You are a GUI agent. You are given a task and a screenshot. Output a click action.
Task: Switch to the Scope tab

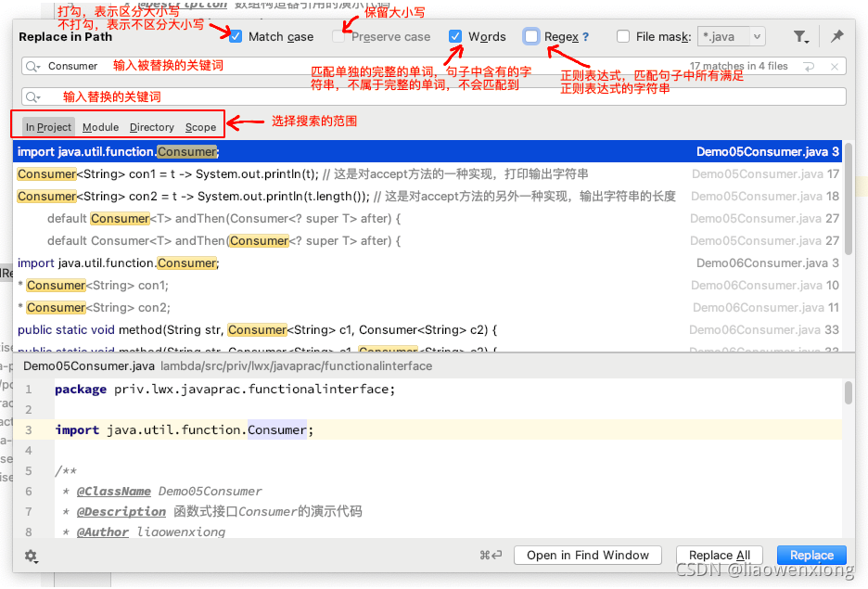(200, 127)
